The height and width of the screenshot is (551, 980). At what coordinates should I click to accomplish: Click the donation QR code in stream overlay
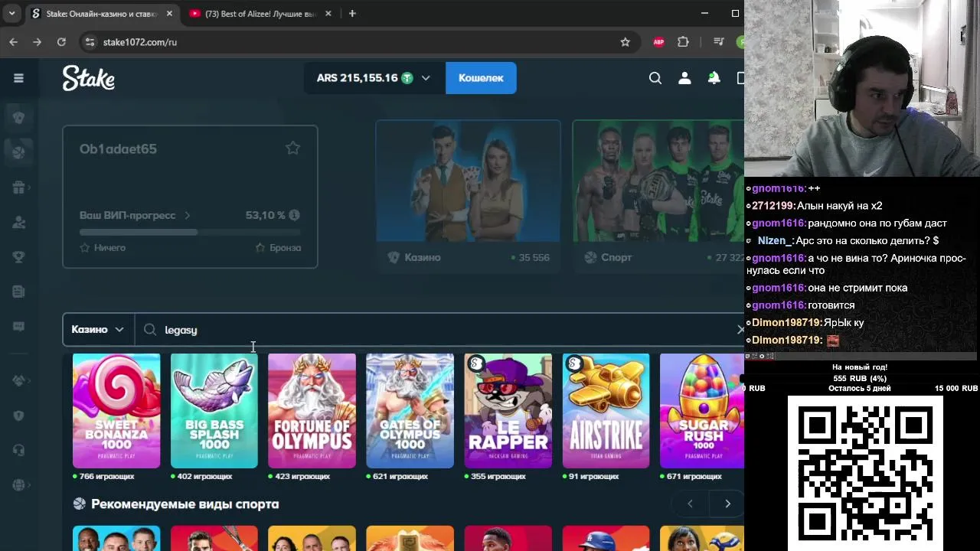tap(865, 473)
